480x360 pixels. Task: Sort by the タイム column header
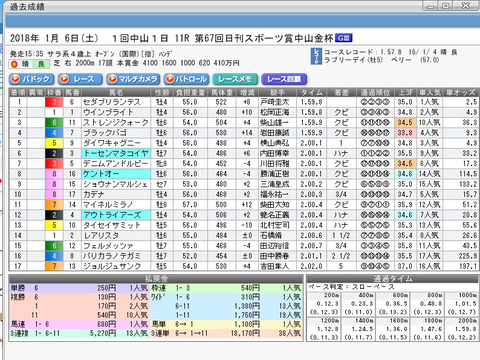click(312, 92)
